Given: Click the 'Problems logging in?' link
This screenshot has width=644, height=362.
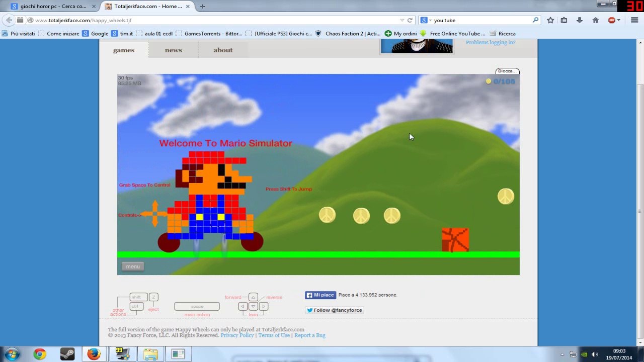Looking at the screenshot, I should [x=491, y=42].
